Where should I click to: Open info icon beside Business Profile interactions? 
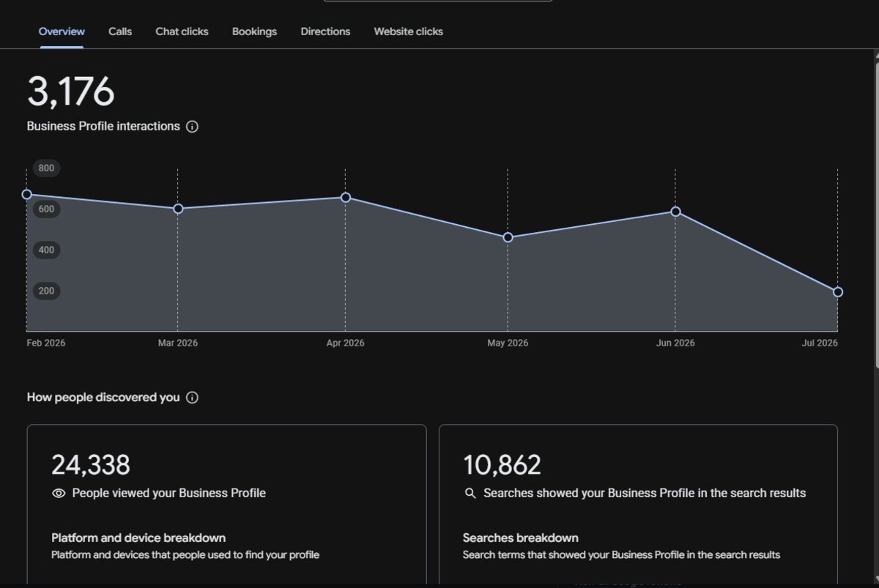point(192,127)
